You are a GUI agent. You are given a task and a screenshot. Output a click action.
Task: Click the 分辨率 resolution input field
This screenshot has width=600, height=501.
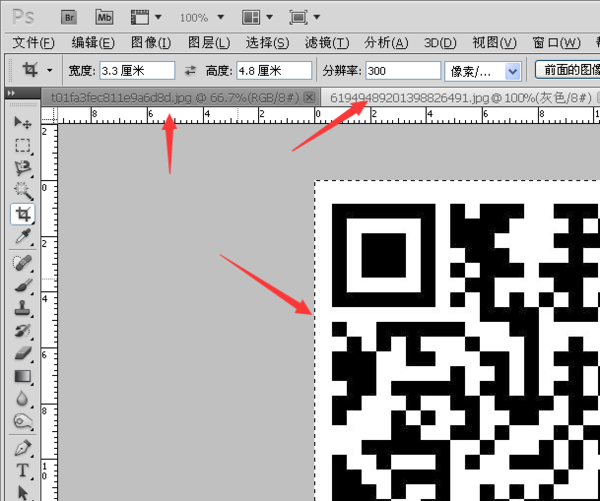[x=403, y=71]
